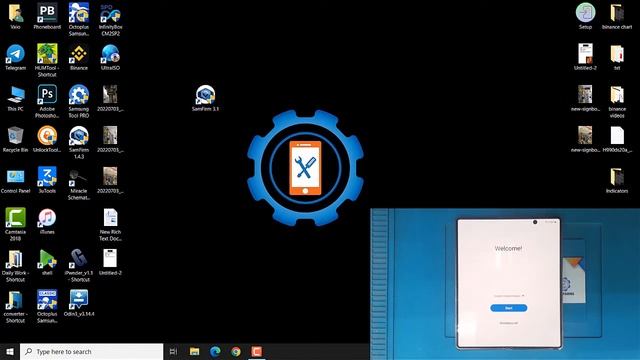Screen dimensions: 640x360
Task: Open the Indicators folder
Action: point(617,180)
